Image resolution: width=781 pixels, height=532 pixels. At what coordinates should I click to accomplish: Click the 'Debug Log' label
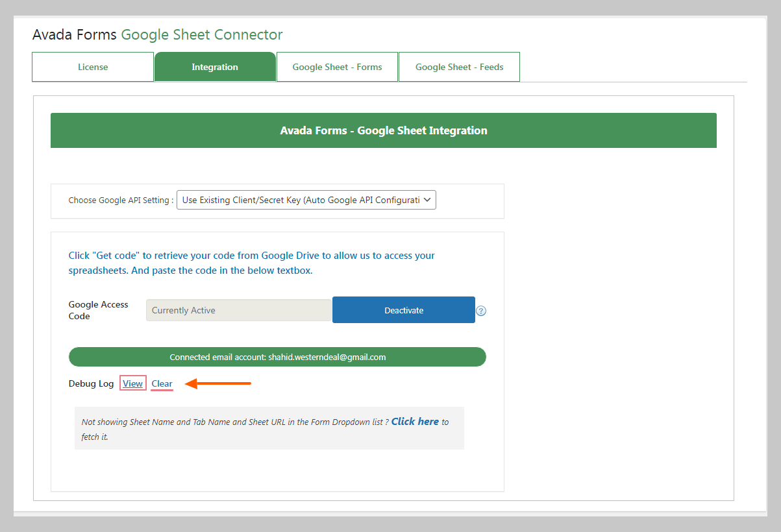click(92, 383)
